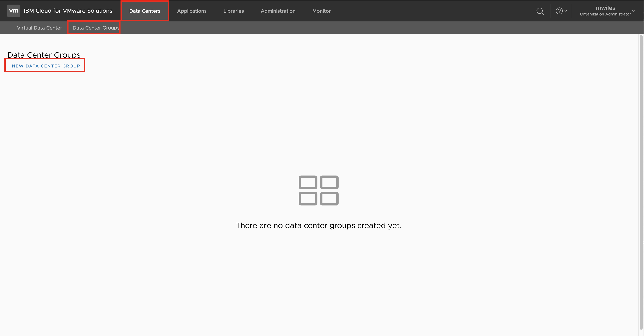Select the Data Center Groups subtab
The width and height of the screenshot is (644, 336).
coord(96,28)
